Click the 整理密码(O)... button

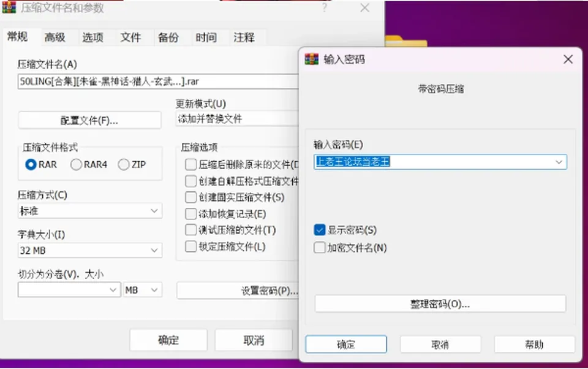pos(440,303)
